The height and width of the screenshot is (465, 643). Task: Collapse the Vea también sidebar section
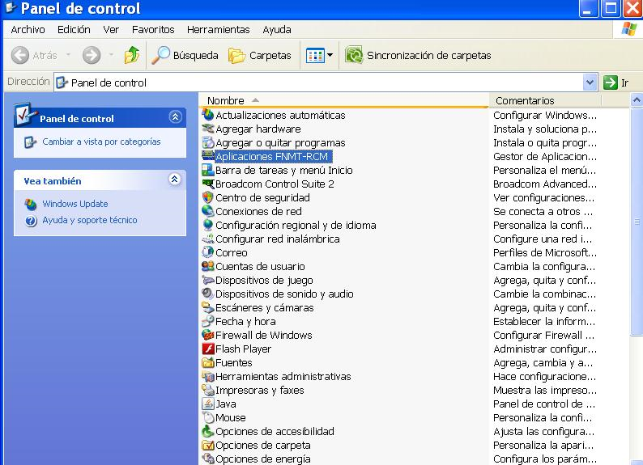pos(175,179)
